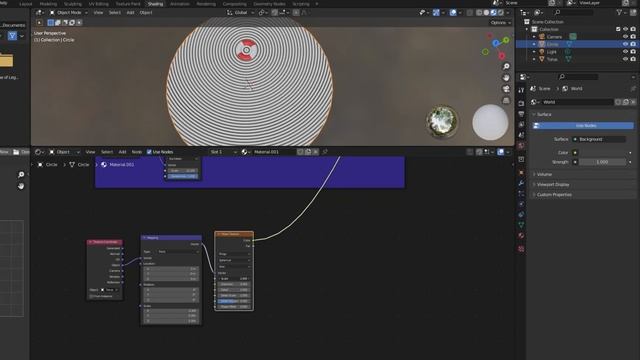Select Torus in the outliner
640x360 pixels.
coord(552,59)
